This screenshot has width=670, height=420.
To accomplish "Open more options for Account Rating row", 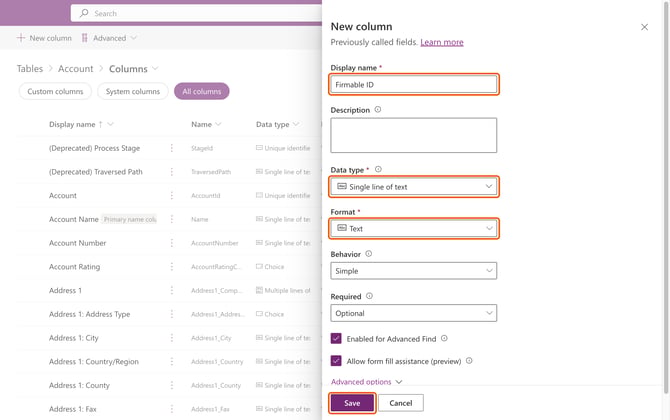I will [172, 267].
